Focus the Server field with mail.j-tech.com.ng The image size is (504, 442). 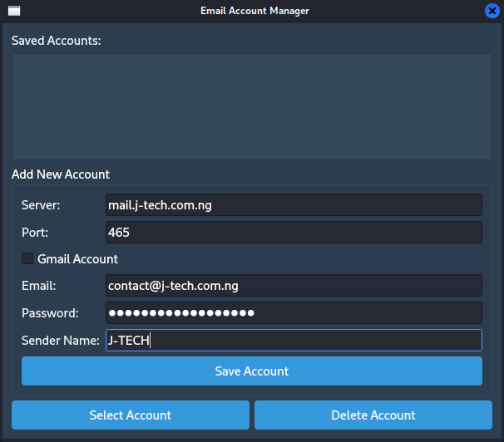click(x=294, y=205)
